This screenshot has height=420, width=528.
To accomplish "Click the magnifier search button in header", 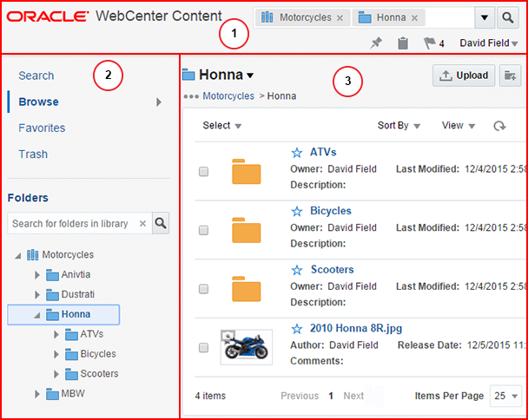I will [507, 17].
